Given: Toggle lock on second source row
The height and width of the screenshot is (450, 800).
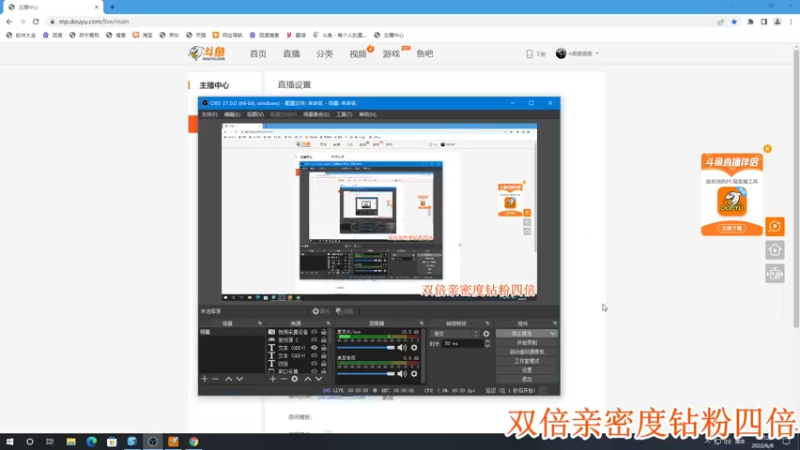Looking at the screenshot, I should [323, 340].
